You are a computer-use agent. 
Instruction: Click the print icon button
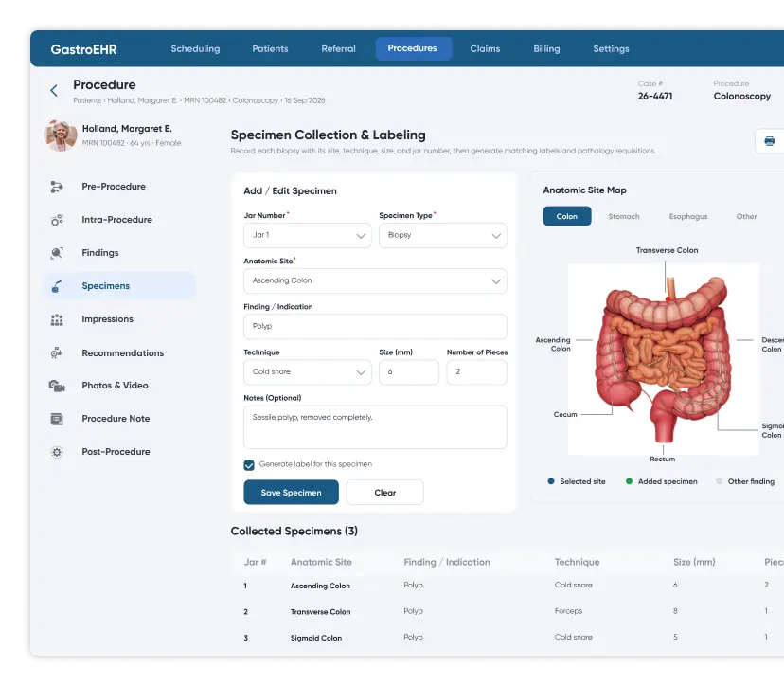click(769, 141)
